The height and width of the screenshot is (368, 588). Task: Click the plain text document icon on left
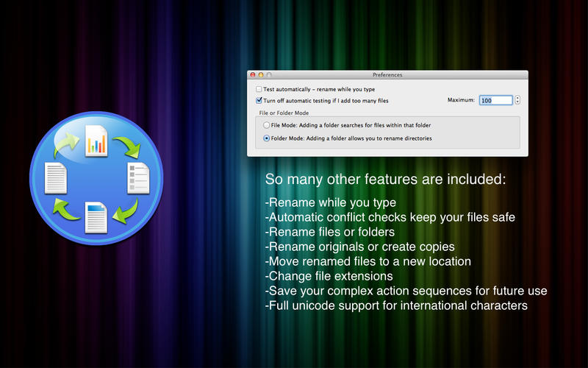56,179
